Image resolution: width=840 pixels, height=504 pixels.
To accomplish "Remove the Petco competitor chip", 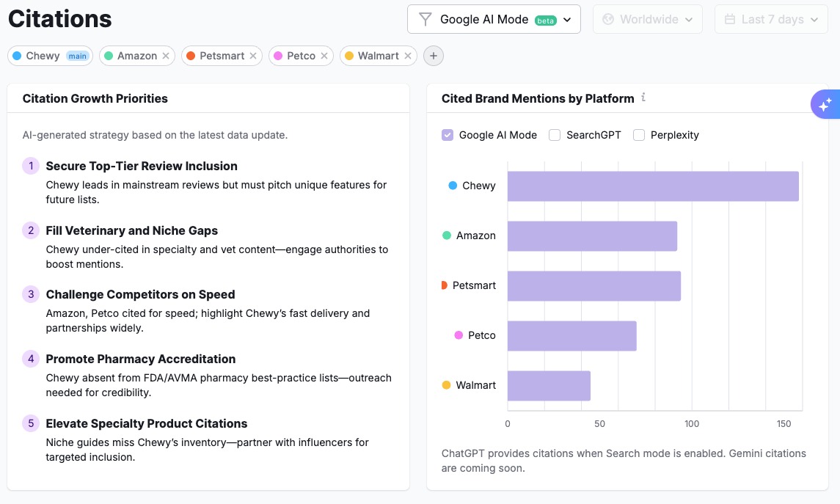I will click(324, 56).
